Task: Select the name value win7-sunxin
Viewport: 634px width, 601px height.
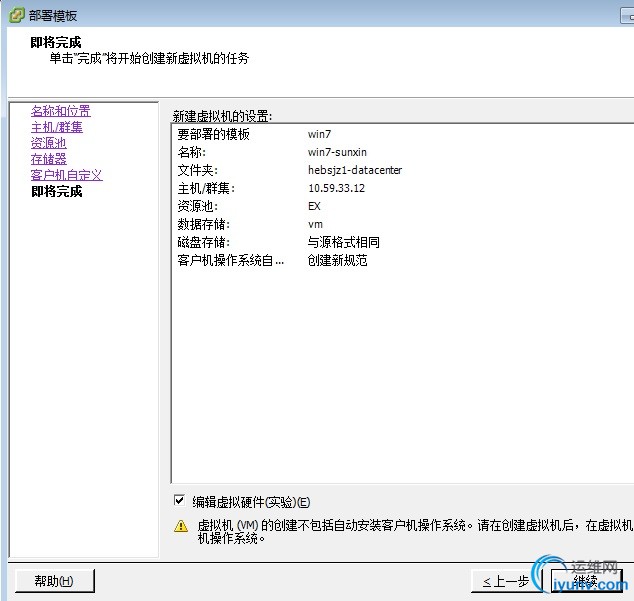Action: (337, 152)
